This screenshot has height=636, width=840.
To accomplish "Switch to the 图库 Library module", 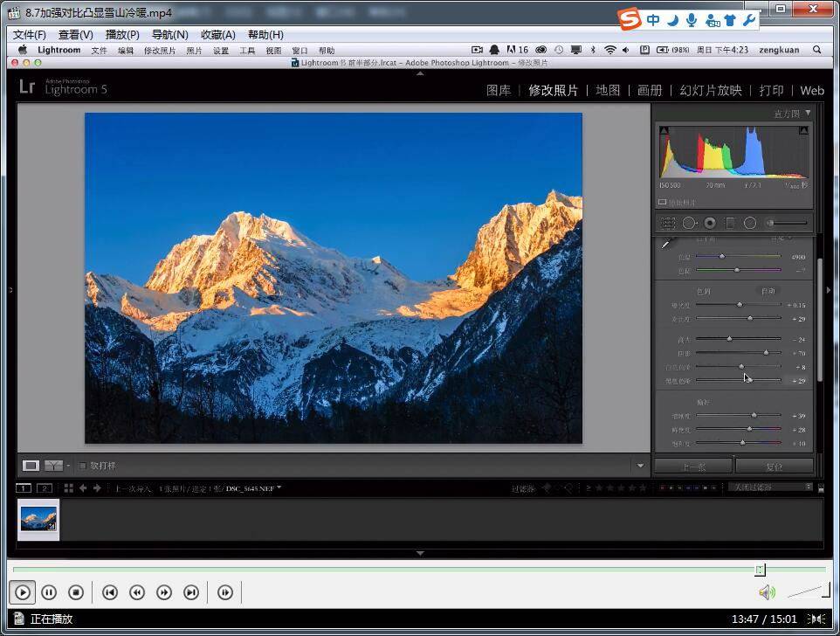I will (499, 91).
